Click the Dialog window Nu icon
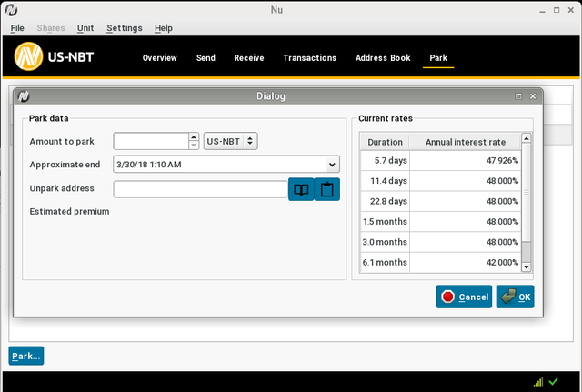The height and width of the screenshot is (392, 582). [x=24, y=96]
